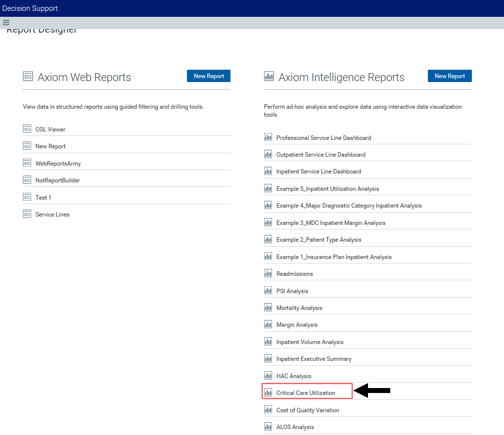This screenshot has height=435, width=504.
Task: Open the Mortality Analysis report
Action: point(299,308)
